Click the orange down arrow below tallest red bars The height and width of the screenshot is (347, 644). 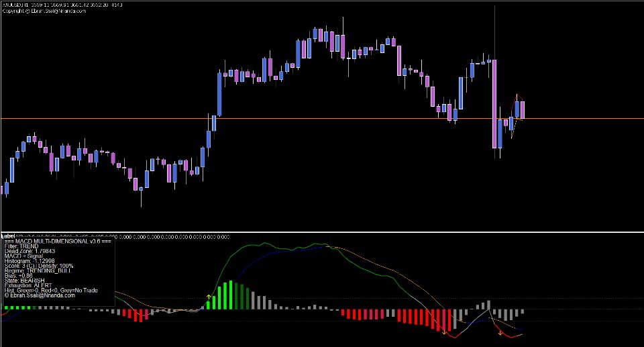(x=444, y=332)
